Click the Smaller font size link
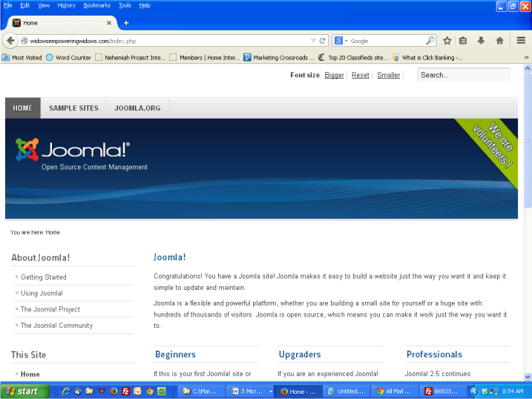 coord(389,75)
